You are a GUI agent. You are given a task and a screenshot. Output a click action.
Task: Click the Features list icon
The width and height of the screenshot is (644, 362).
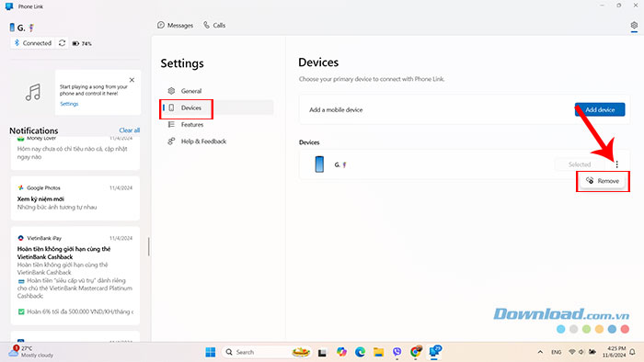tap(171, 125)
